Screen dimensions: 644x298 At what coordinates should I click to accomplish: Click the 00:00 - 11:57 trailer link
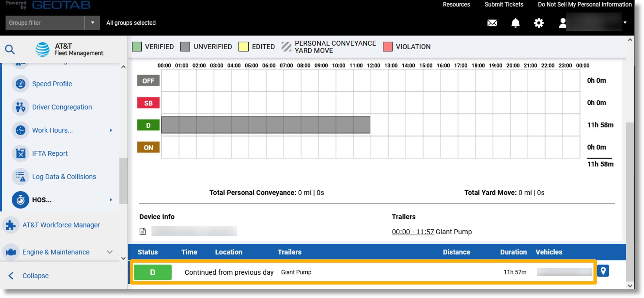point(413,232)
